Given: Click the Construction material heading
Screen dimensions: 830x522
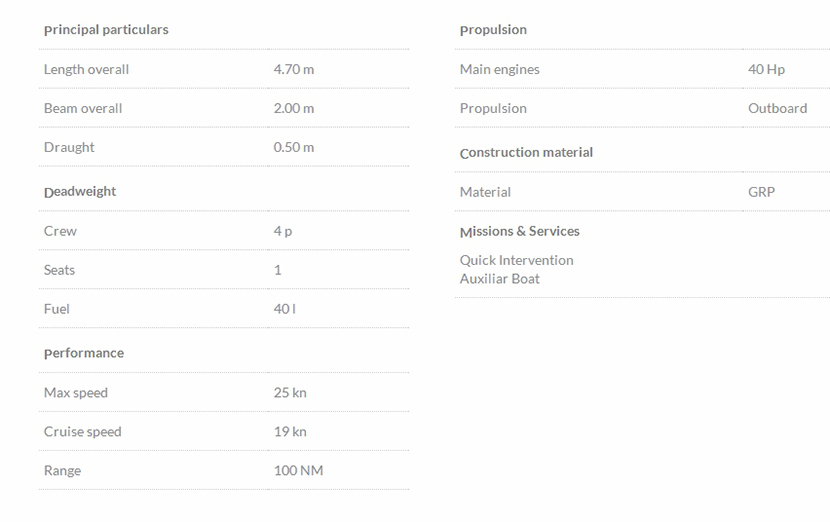Looking at the screenshot, I should (526, 152).
